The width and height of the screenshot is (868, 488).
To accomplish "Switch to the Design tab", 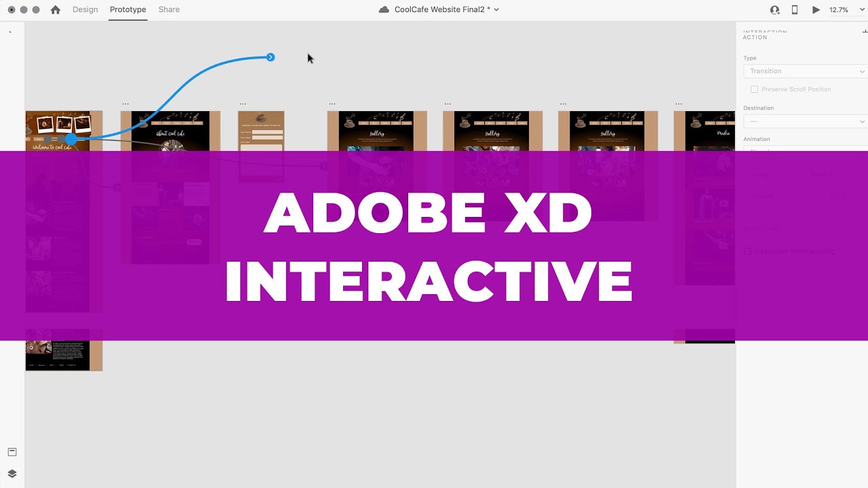I will click(x=85, y=9).
